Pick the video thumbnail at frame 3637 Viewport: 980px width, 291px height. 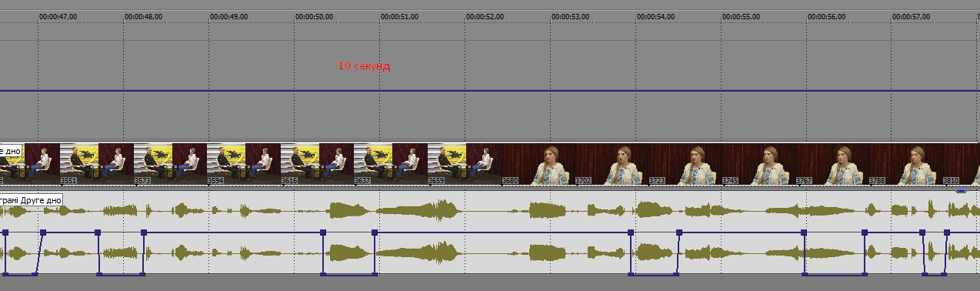pos(391,165)
